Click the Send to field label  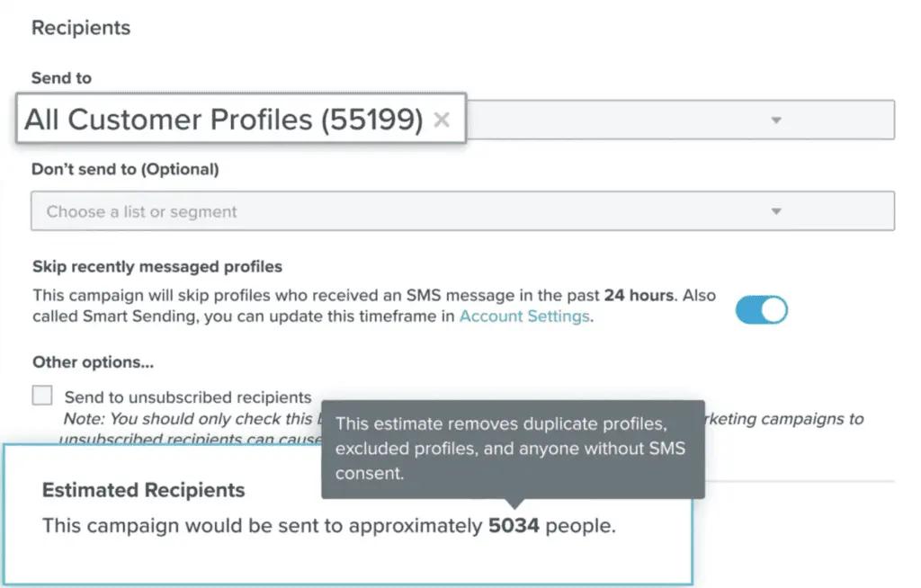tap(60, 77)
